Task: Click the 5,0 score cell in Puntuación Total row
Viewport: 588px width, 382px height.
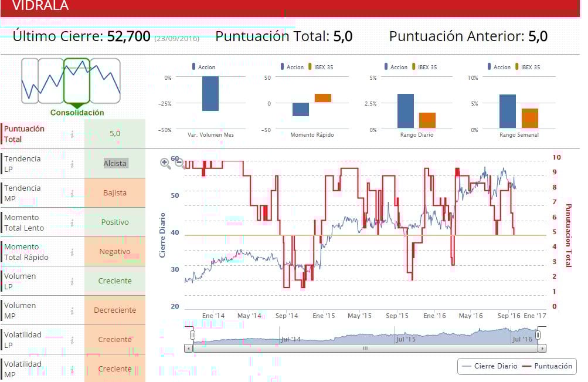Action: [115, 134]
